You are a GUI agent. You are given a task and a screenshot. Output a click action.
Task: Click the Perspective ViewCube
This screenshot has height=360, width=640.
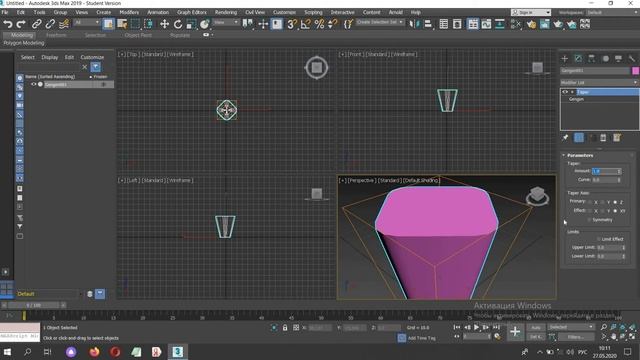click(537, 196)
